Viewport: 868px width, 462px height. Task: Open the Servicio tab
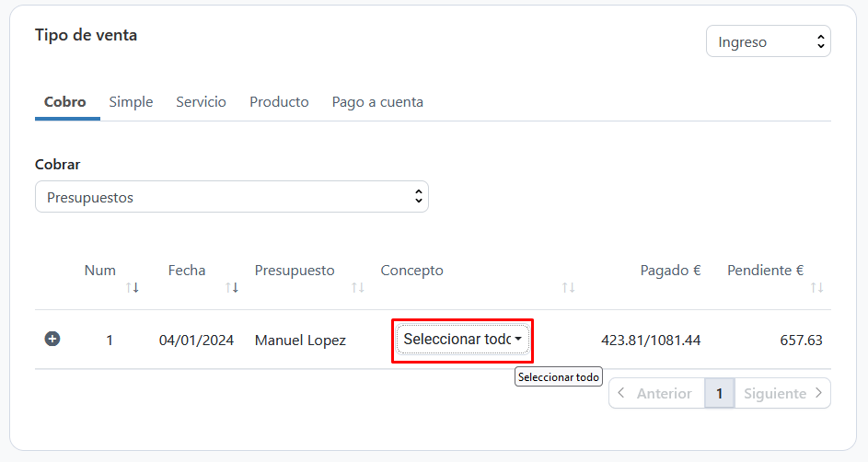(x=201, y=102)
